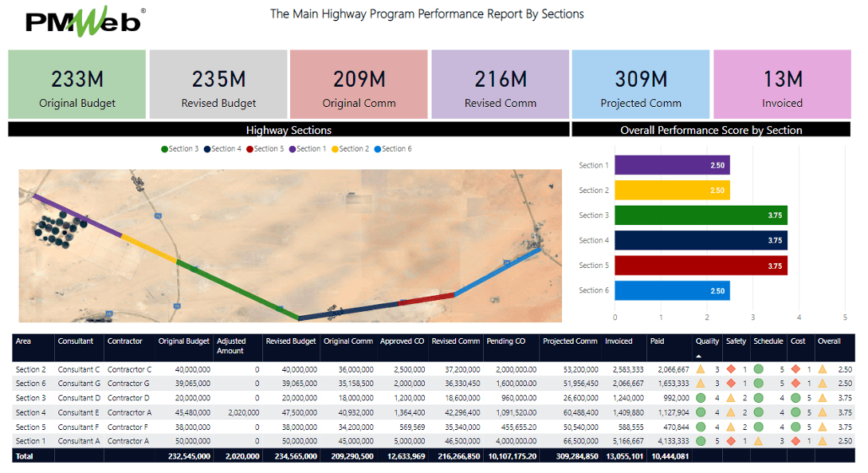Click the 233M Original Budget card
Screen dimensions: 868x473
pos(77,84)
